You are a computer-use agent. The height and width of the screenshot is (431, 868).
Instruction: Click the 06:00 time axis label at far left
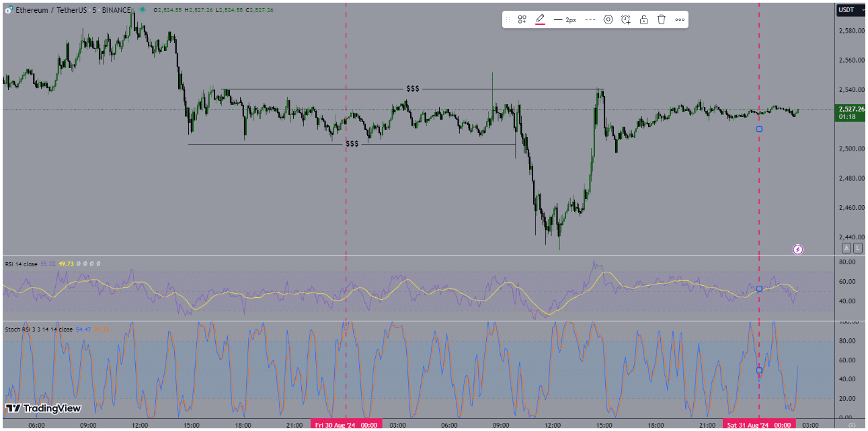tap(36, 425)
